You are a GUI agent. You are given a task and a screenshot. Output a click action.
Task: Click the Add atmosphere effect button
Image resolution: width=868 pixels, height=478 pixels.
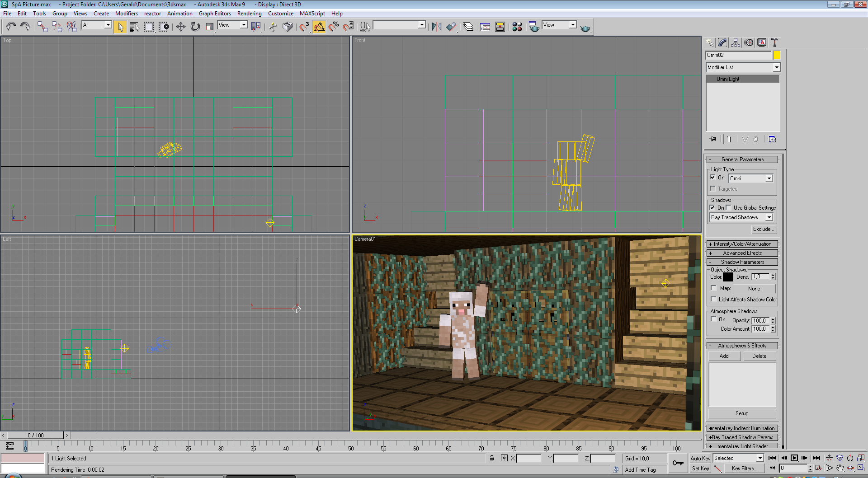pos(724,356)
